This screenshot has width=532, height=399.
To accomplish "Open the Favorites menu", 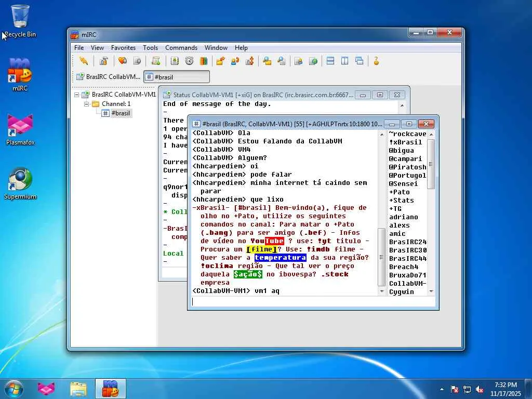I will pos(123,48).
